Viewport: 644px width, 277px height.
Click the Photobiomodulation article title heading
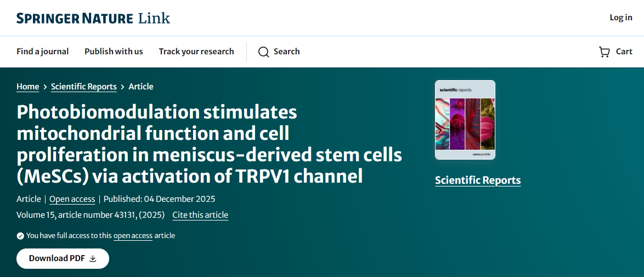click(209, 144)
